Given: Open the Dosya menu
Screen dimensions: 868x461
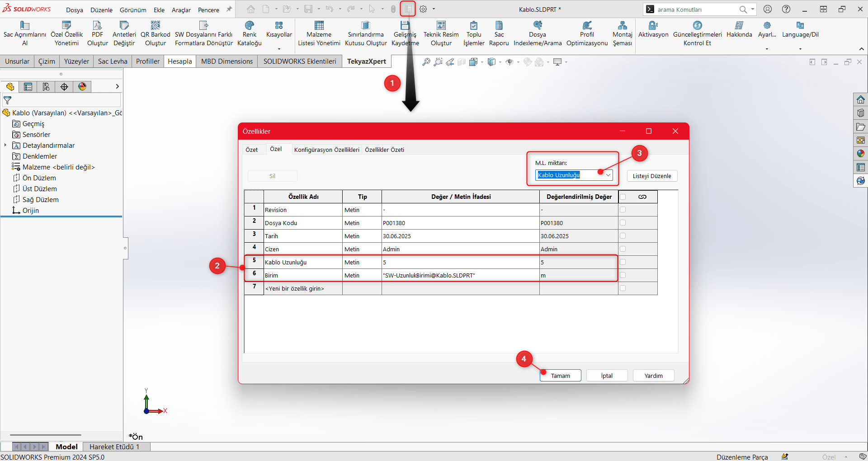Looking at the screenshot, I should 75,9.
